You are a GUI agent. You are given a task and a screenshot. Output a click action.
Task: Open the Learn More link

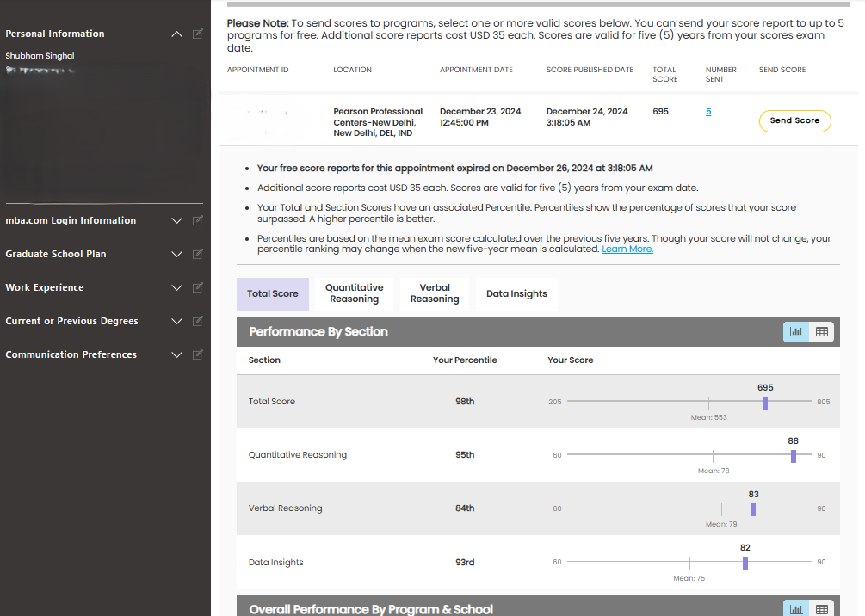tap(627, 249)
